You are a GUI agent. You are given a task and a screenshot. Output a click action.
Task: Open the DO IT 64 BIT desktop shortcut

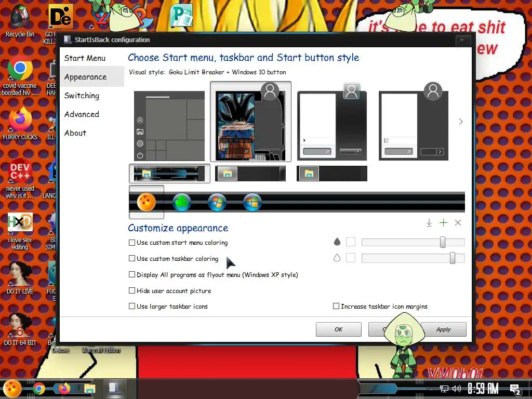[x=20, y=329]
